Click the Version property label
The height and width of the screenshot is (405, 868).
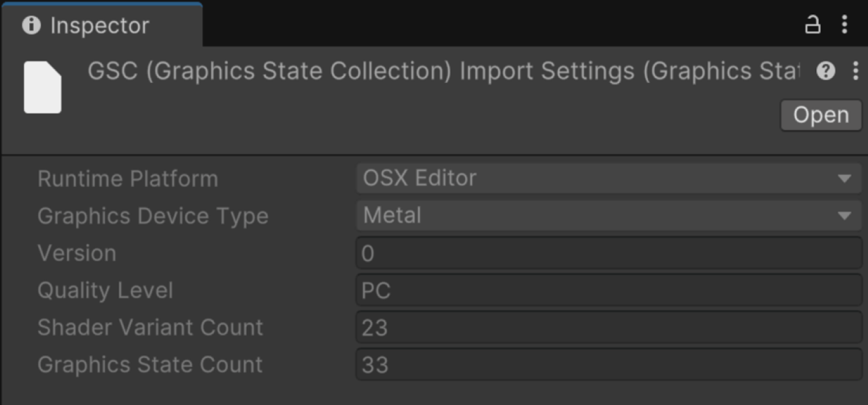[77, 253]
